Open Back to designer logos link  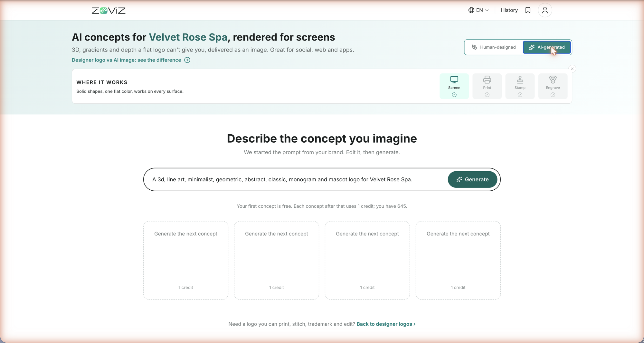pos(386,324)
